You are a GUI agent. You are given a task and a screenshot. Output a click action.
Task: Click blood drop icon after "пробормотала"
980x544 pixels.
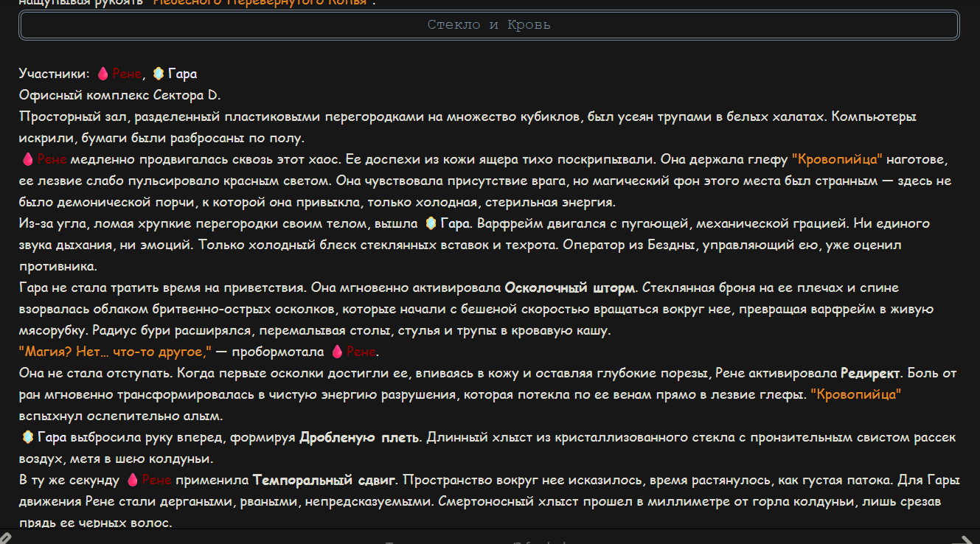337,352
